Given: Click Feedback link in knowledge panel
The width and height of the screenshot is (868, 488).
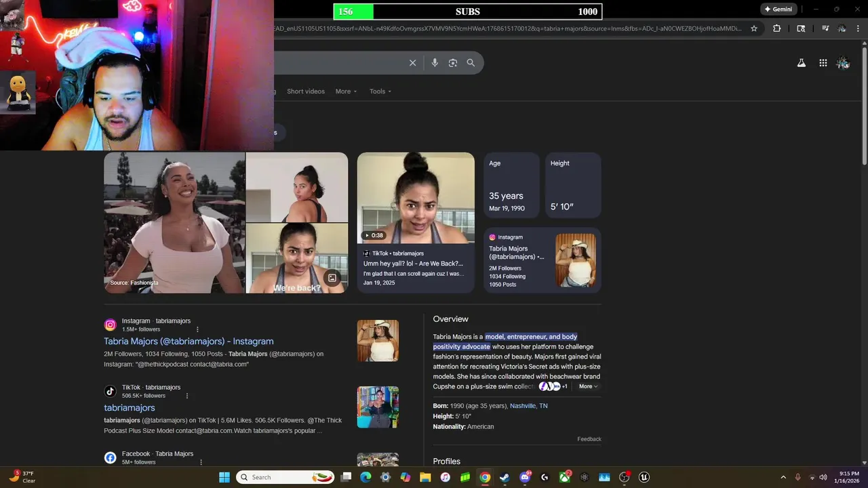Looking at the screenshot, I should (589, 439).
